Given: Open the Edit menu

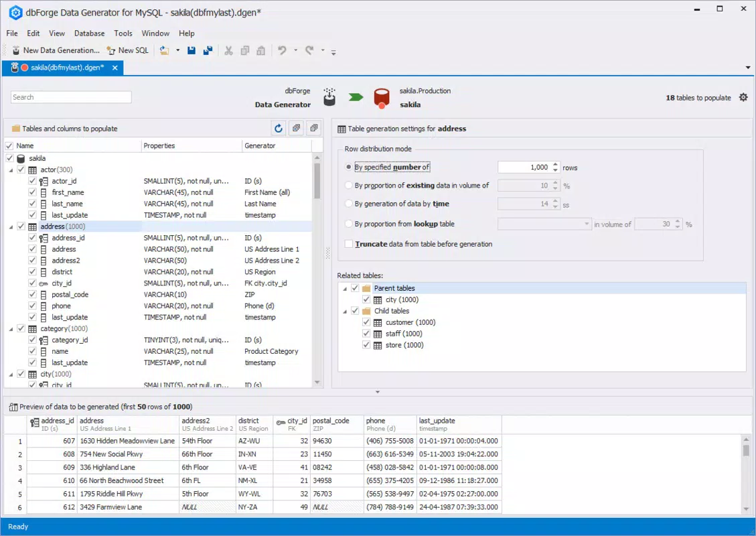Looking at the screenshot, I should (33, 33).
